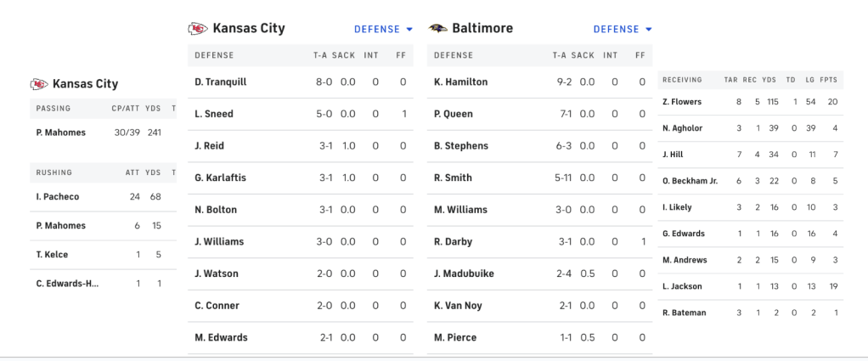868x361 pixels.
Task: Select L. Sneed in the defense list
Action: 214,114
